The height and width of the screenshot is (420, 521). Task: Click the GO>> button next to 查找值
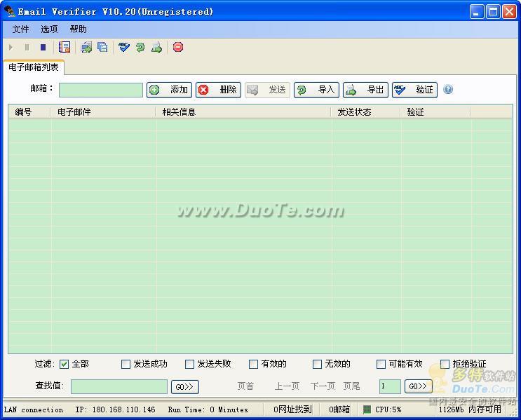(x=185, y=387)
